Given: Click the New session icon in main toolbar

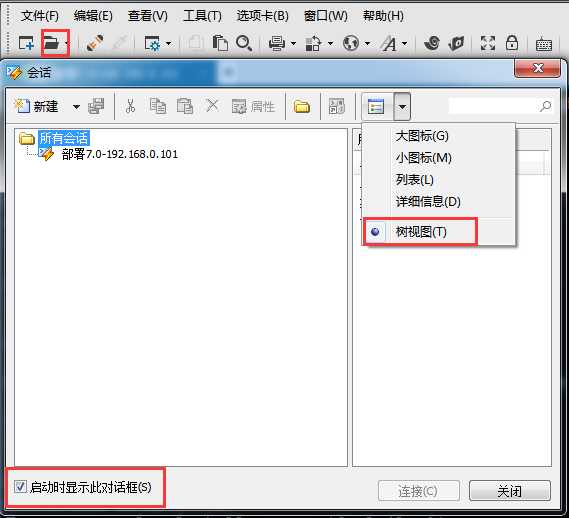Looking at the screenshot, I should pos(26,43).
